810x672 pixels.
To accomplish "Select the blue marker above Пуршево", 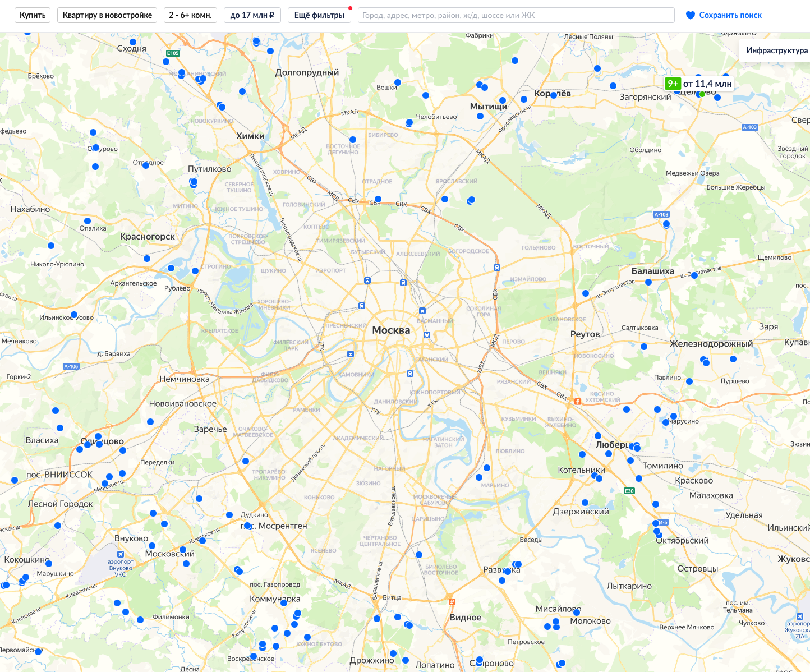I will point(733,359).
